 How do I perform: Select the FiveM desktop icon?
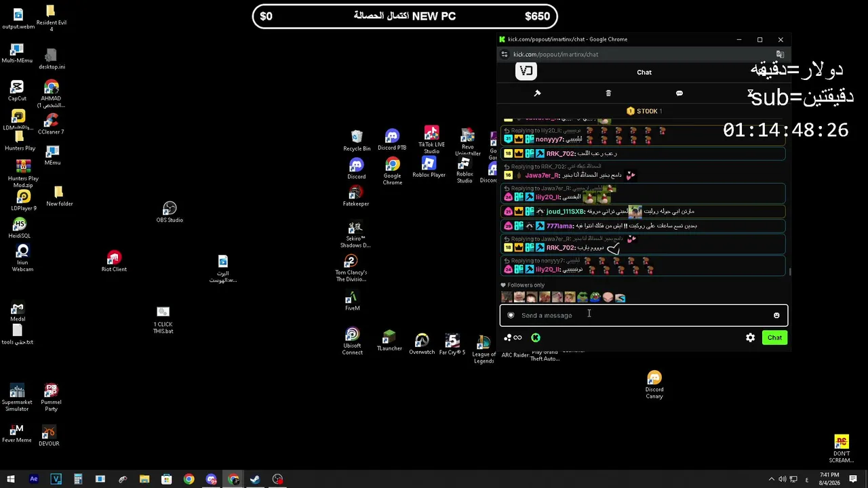(352, 301)
